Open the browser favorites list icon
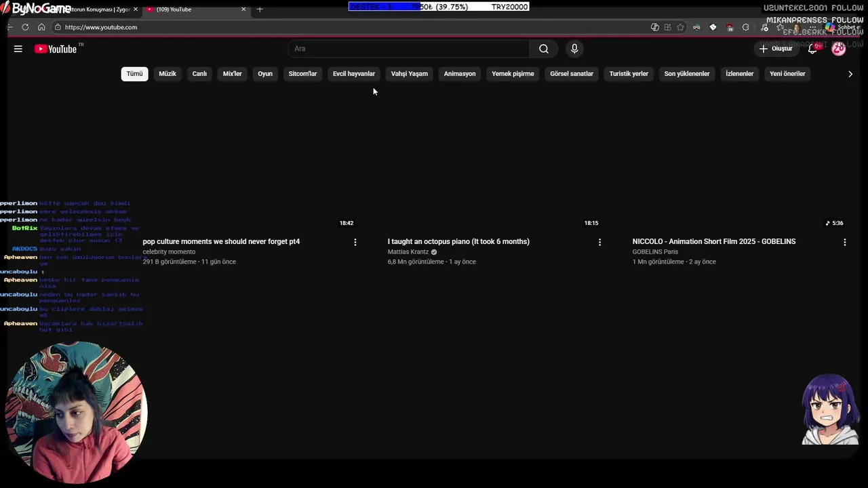868x488 pixels. (x=781, y=27)
